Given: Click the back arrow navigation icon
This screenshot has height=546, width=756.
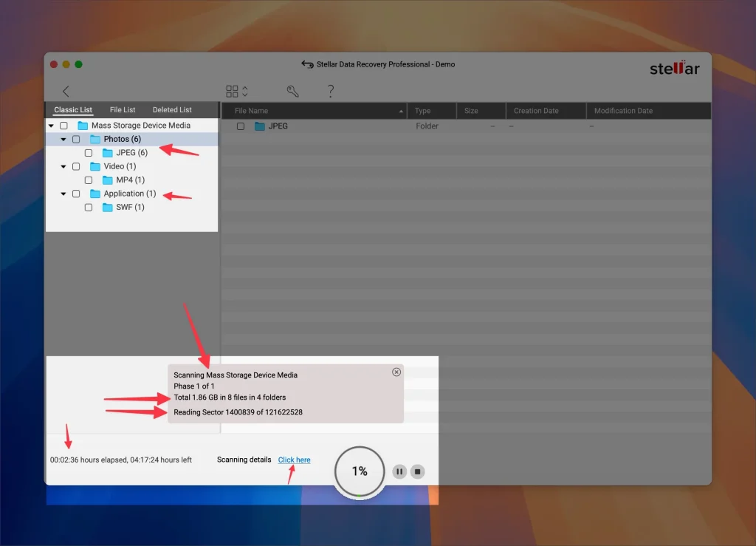Looking at the screenshot, I should point(66,91).
